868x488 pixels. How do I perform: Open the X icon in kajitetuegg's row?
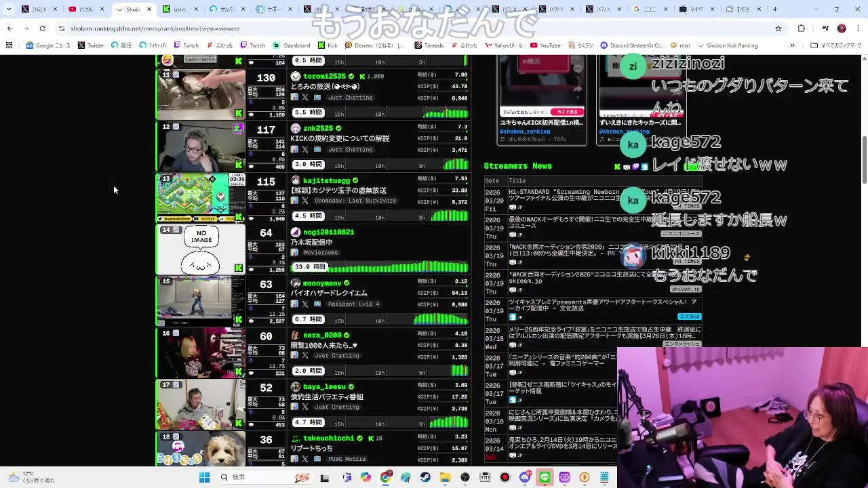pyautogui.click(x=305, y=201)
